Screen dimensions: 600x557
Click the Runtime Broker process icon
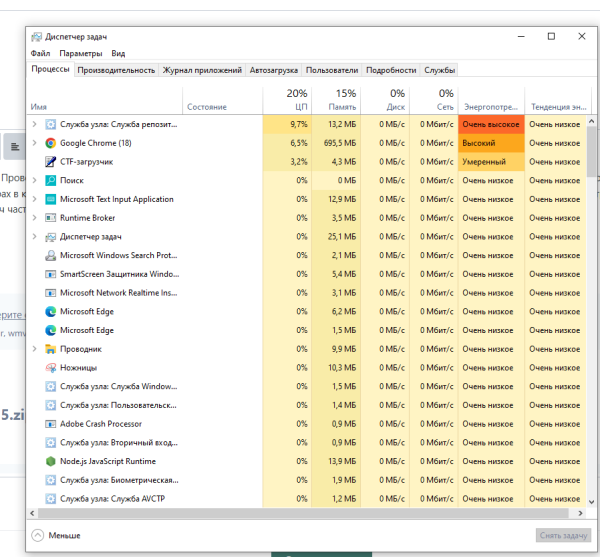pyautogui.click(x=51, y=218)
